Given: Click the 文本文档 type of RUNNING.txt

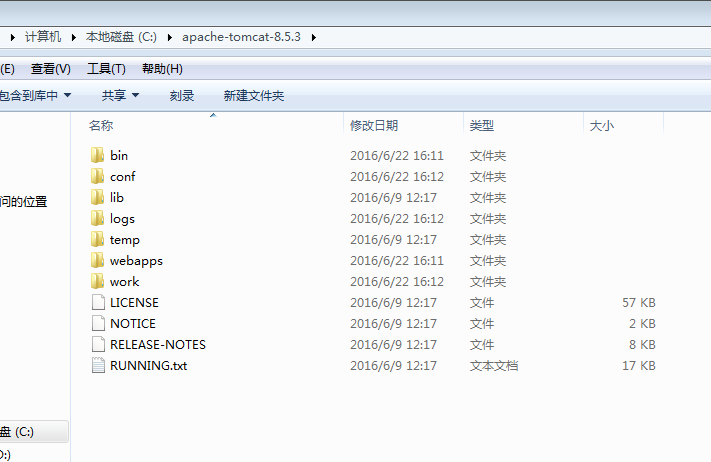Looking at the screenshot, I should 494,365.
